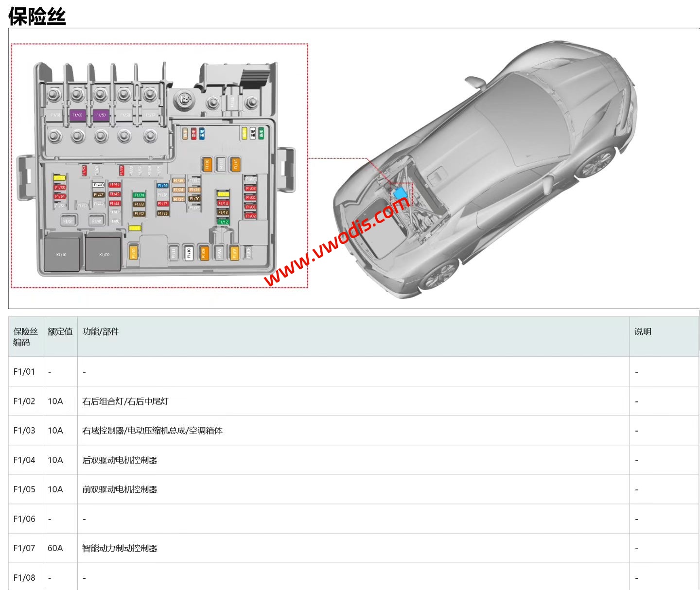Select the F1/07 row fuse code cell

click(x=24, y=548)
